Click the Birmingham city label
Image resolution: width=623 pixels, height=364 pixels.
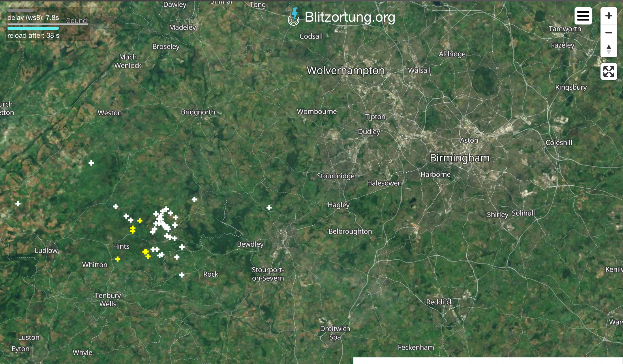[x=460, y=158]
